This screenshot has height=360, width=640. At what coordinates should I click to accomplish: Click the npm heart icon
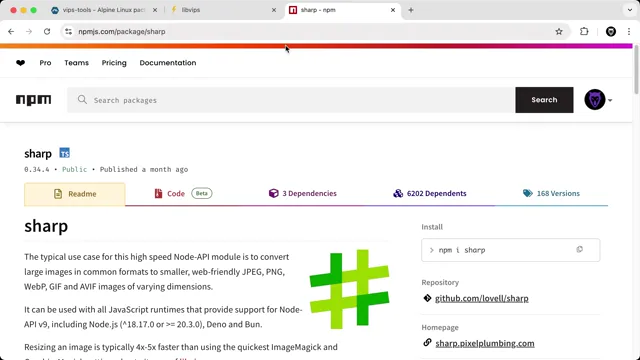pyautogui.click(x=20, y=63)
